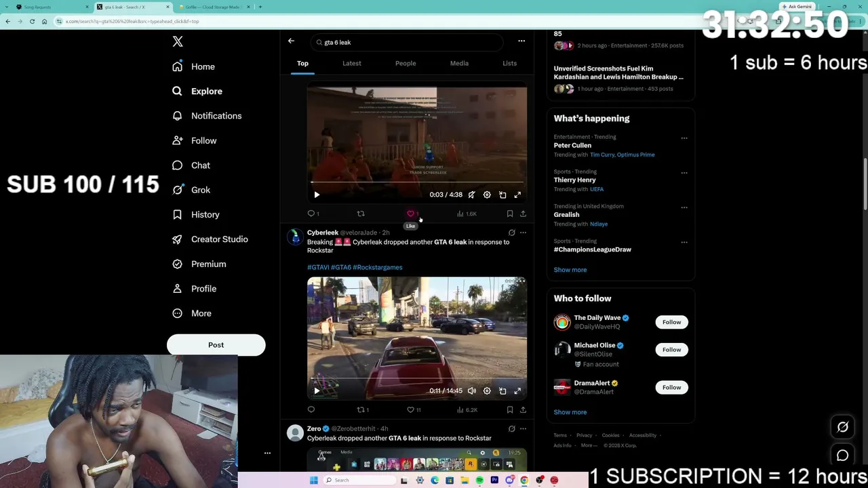
Task: Open settings on the 4:38 video
Action: point(487,195)
